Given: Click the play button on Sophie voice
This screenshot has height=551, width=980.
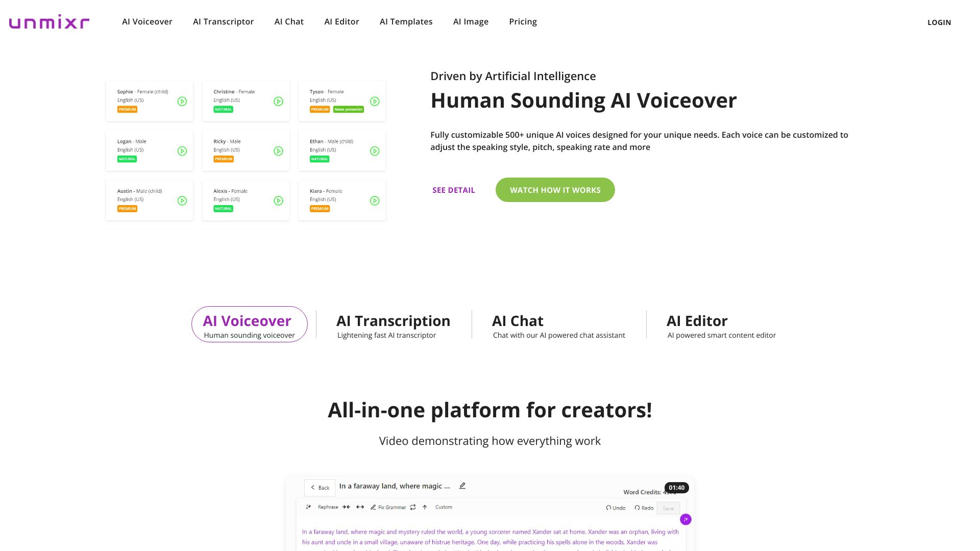Looking at the screenshot, I should [182, 101].
